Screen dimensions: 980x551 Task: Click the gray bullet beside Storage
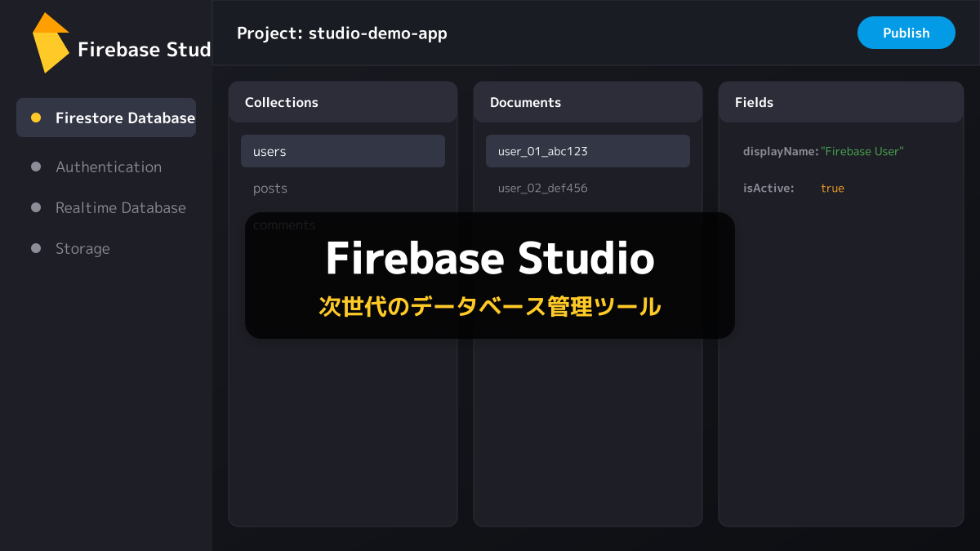pyautogui.click(x=36, y=248)
